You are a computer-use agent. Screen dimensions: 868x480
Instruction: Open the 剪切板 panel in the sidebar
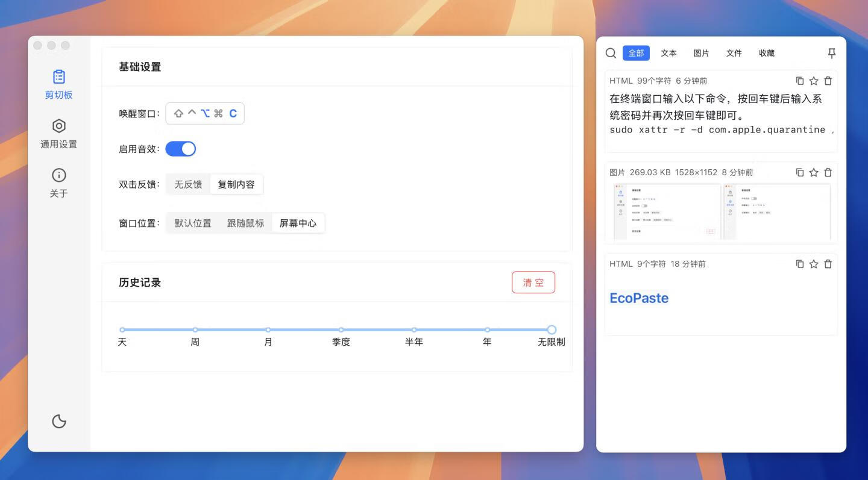pos(58,83)
